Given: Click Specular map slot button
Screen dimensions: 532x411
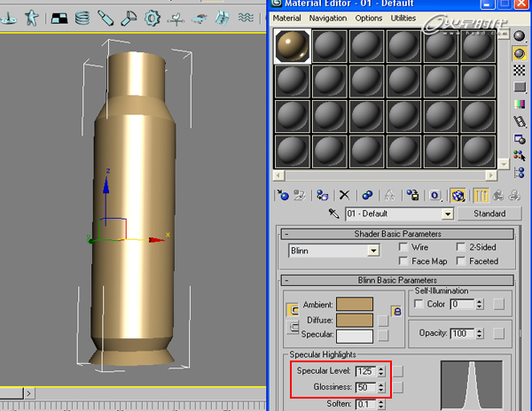Looking at the screenshot, I should 383,336.
